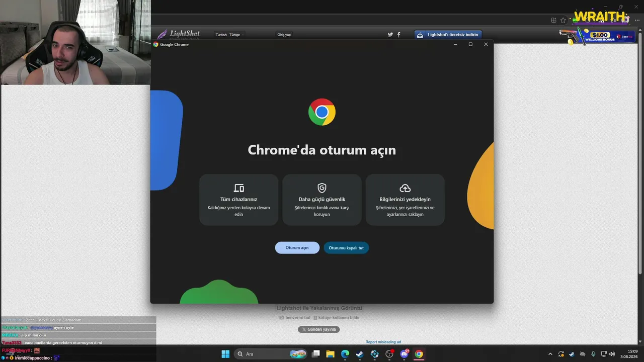The height and width of the screenshot is (362, 644).
Task: Open the Windows Start menu
Action: (x=225, y=354)
